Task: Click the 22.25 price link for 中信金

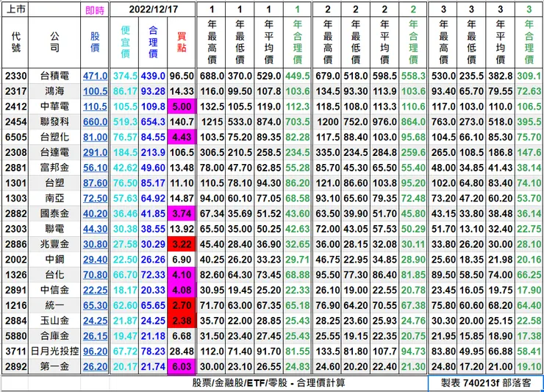Action: (x=95, y=290)
